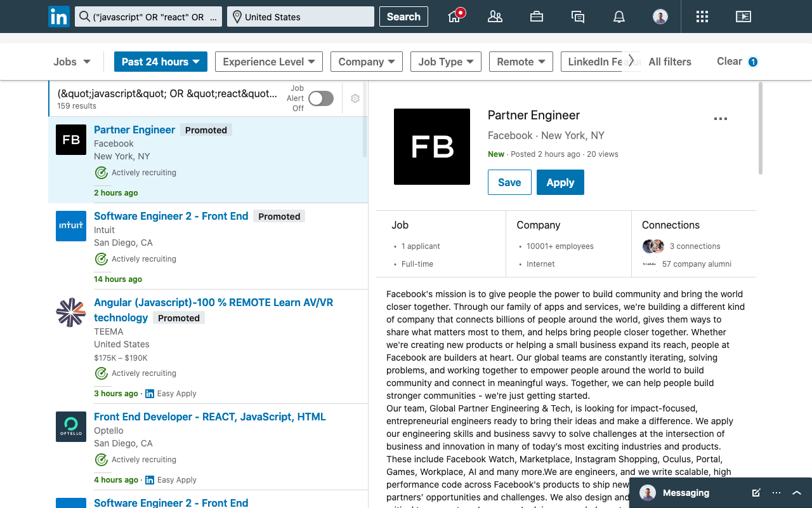Viewport: 812px width, 508px height.
Task: Click the United States location field
Action: coord(301,17)
